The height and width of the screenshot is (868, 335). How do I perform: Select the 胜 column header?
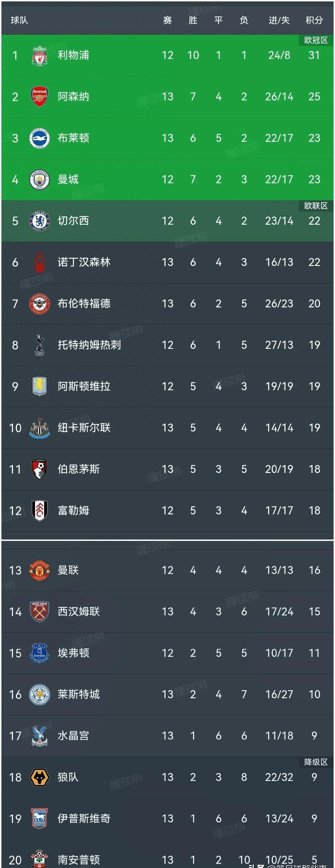click(193, 20)
